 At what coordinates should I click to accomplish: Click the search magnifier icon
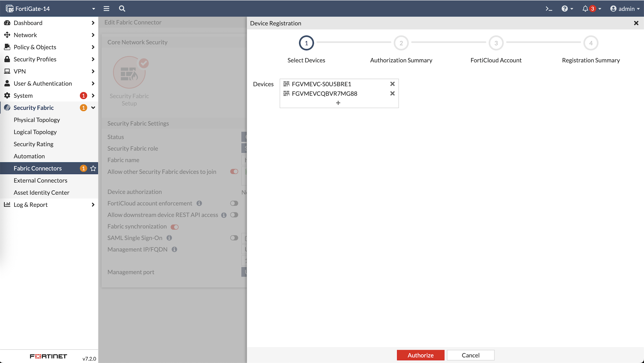(x=122, y=9)
